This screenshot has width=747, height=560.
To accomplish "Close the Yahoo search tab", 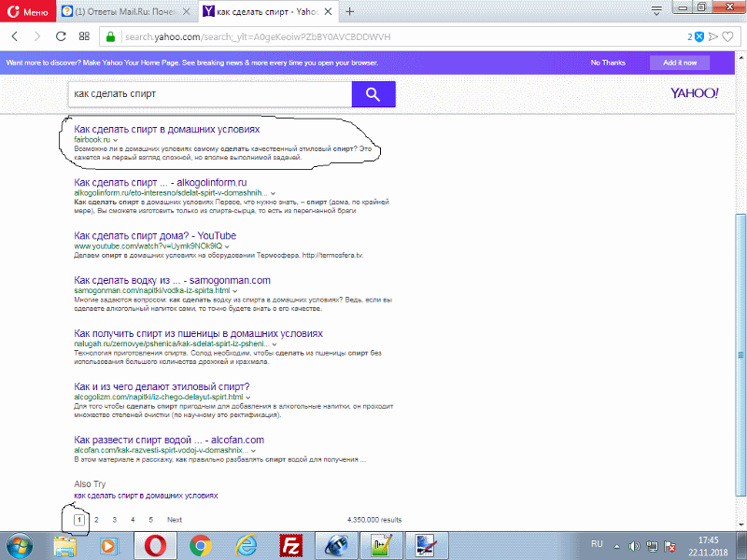I will 329,11.
